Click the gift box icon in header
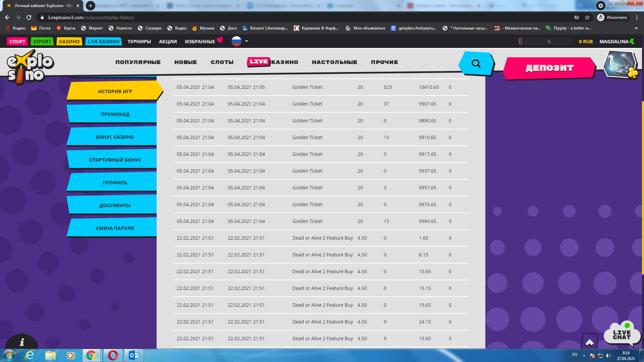The height and width of the screenshot is (362, 644). pyautogui.click(x=521, y=41)
